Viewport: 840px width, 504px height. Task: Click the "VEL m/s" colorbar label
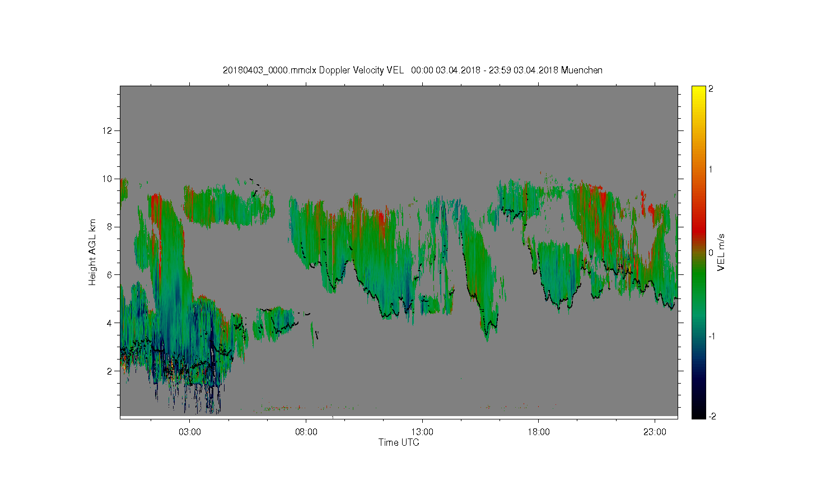click(x=721, y=253)
